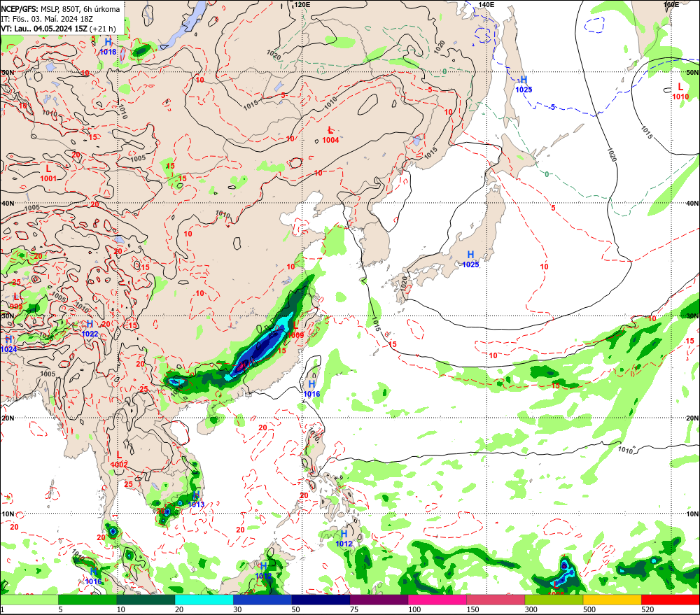Click the H 1016 high near Sumatra

pos(93,577)
